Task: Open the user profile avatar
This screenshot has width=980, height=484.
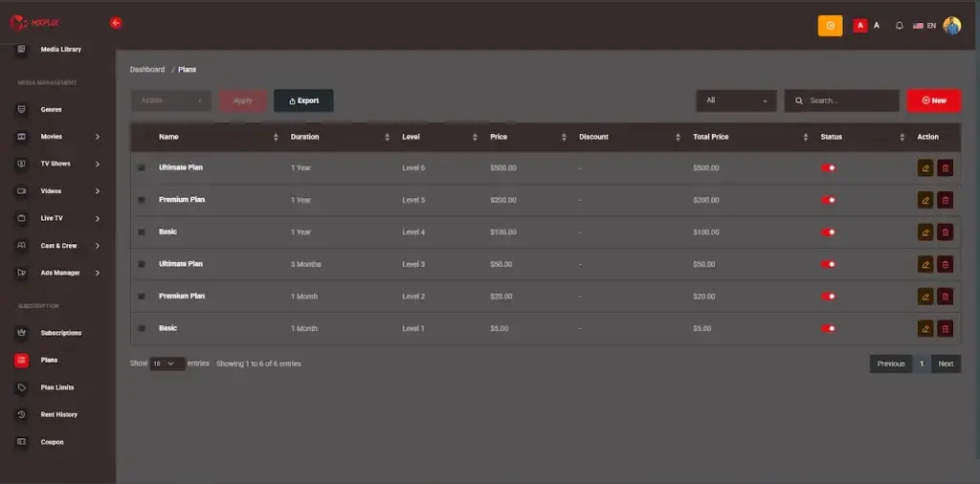Action: [952, 26]
